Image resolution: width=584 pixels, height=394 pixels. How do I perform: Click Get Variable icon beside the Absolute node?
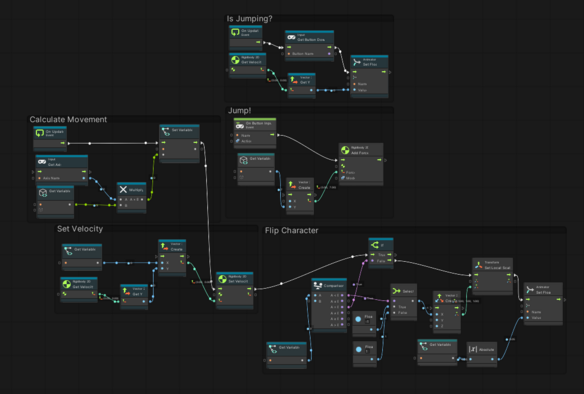click(x=424, y=346)
